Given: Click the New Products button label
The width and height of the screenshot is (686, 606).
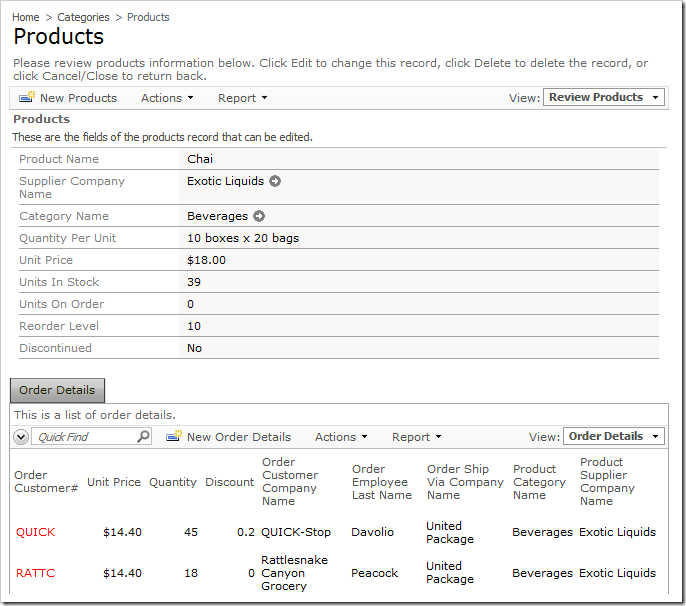Looking at the screenshot, I should [79, 98].
